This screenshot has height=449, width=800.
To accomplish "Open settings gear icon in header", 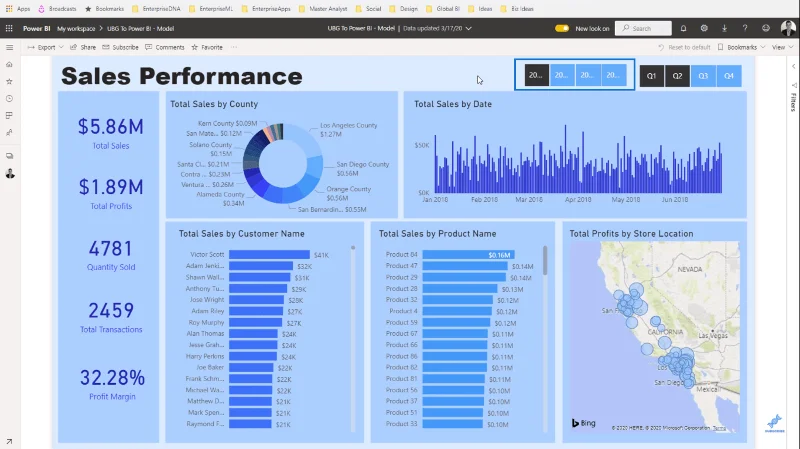I will 704,29.
